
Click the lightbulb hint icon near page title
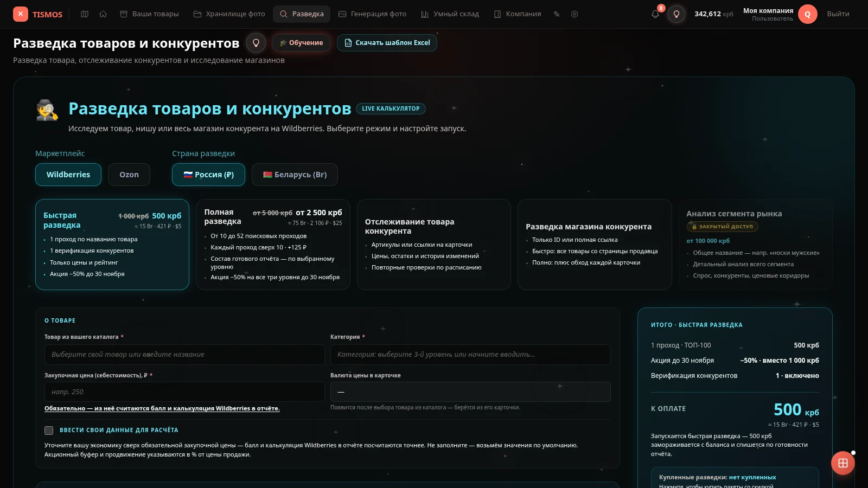(x=256, y=43)
